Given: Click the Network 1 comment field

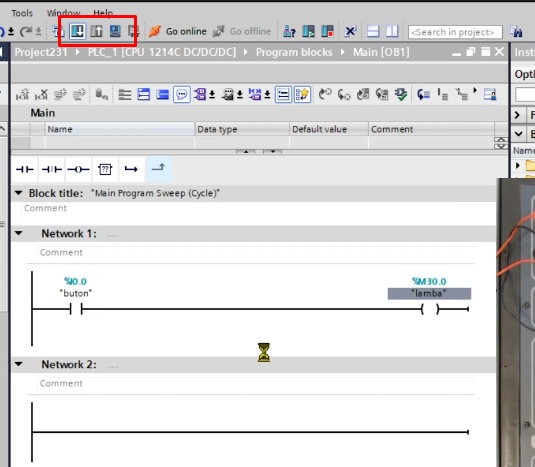Looking at the screenshot, I should click(x=256, y=253).
